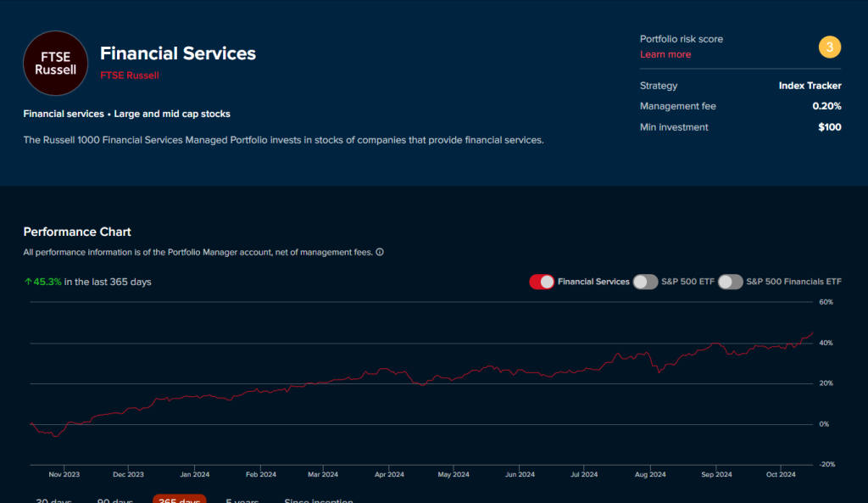Click the 0.20% management fee value
This screenshot has height=503, width=868.
pos(826,106)
